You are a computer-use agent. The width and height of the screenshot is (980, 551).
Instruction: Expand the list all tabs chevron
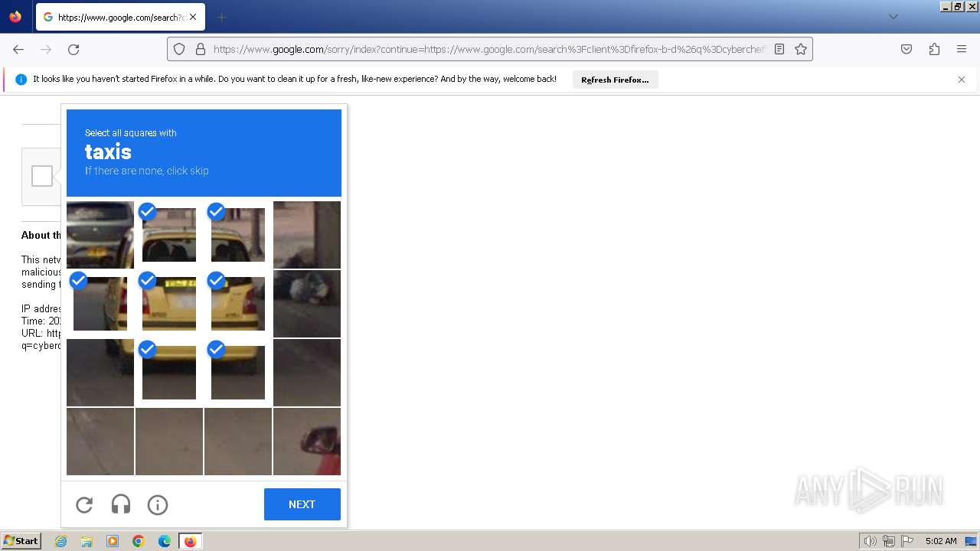point(893,17)
